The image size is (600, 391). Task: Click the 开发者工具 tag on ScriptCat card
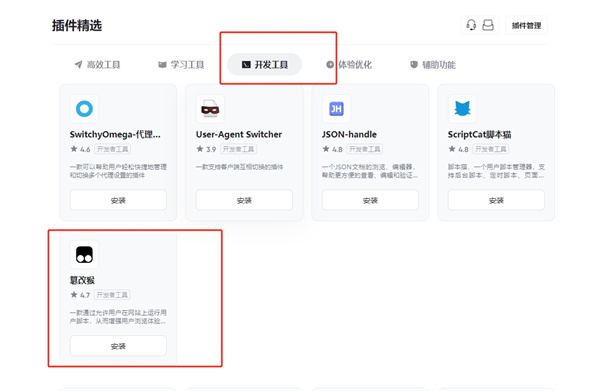click(x=490, y=149)
